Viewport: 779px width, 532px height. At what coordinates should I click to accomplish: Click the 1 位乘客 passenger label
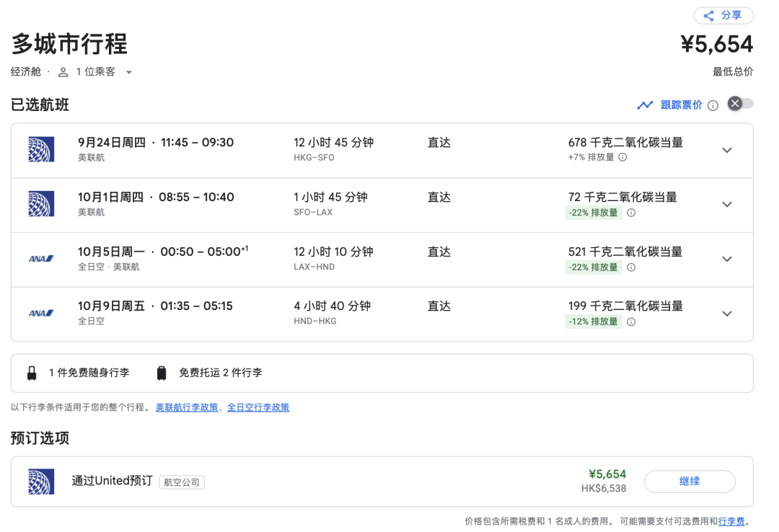click(x=95, y=72)
